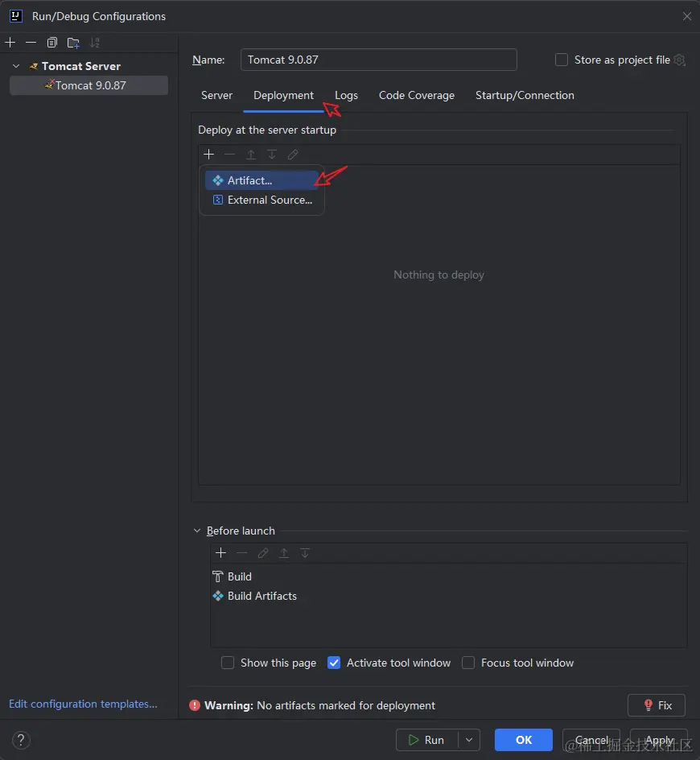Screen dimensions: 700x760
Task: Select Tomcat 9.0.87 configuration in tree
Action: click(x=89, y=85)
